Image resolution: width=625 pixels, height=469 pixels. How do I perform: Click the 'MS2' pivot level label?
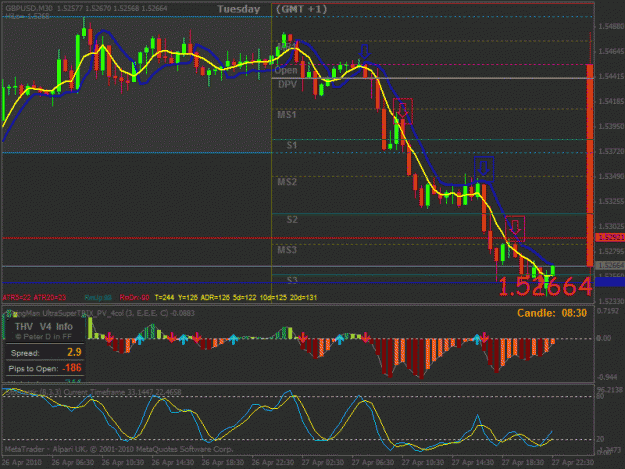[287, 182]
